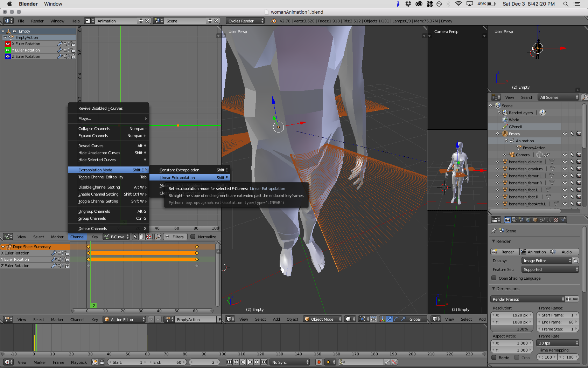Open the Cycles Render engine dropdown
588x368 pixels.
coord(245,21)
